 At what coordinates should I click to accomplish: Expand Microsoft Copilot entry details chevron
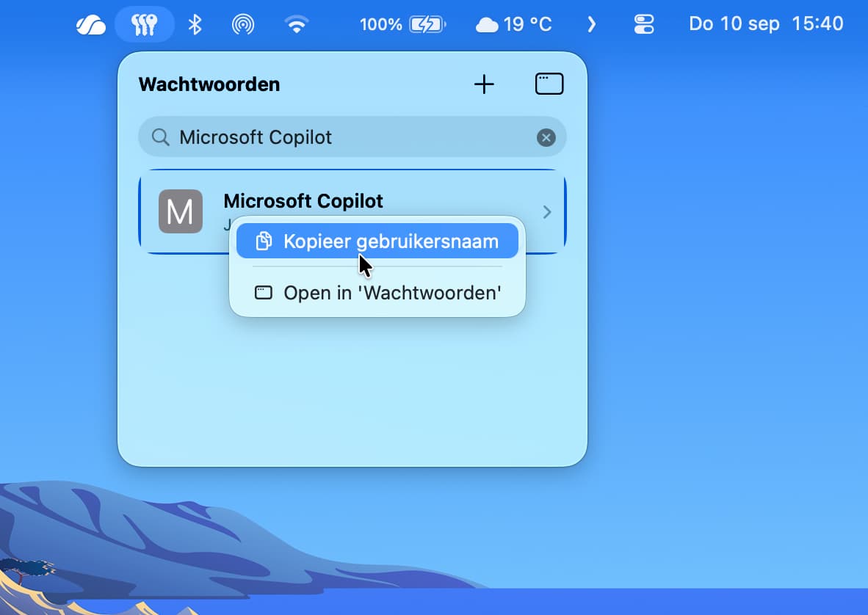(547, 212)
